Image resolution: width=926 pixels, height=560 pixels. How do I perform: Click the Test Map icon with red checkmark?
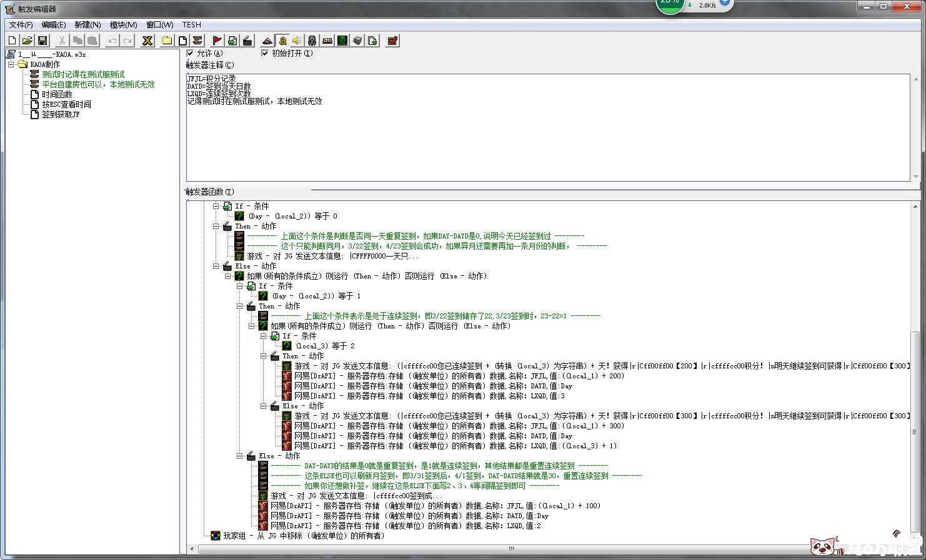(392, 41)
